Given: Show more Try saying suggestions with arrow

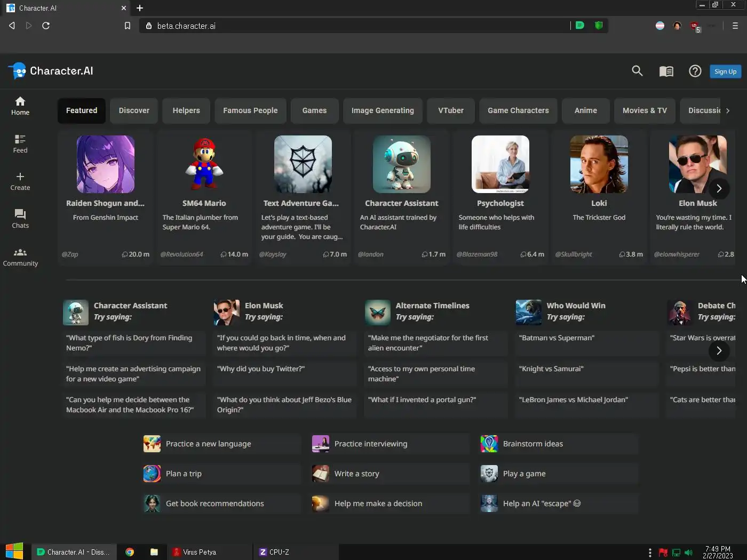Looking at the screenshot, I should [x=719, y=350].
